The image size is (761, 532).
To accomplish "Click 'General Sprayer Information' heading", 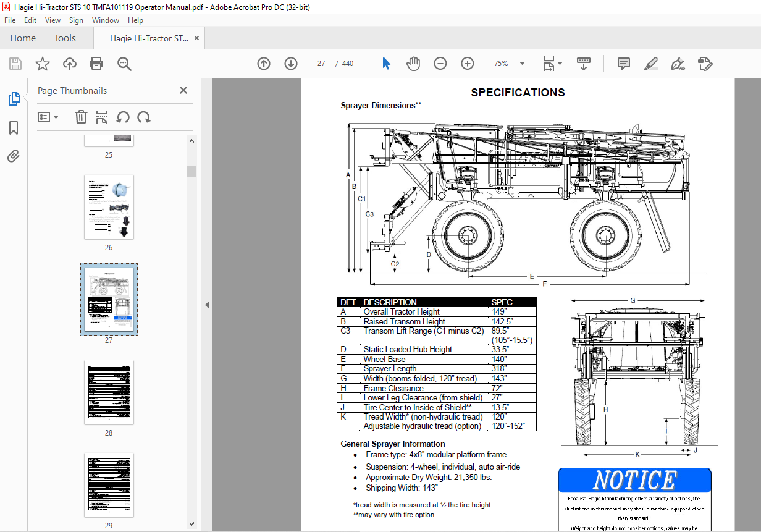I will click(x=393, y=444).
